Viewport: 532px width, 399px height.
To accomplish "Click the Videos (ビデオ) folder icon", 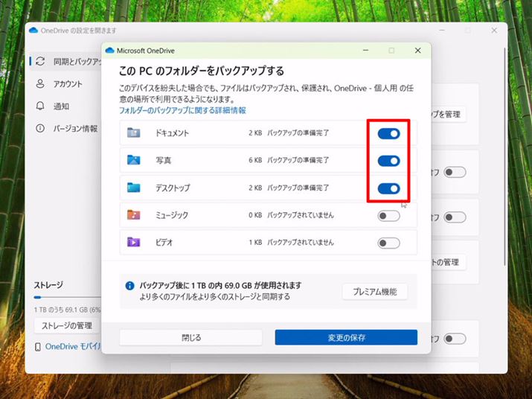I will 134,242.
